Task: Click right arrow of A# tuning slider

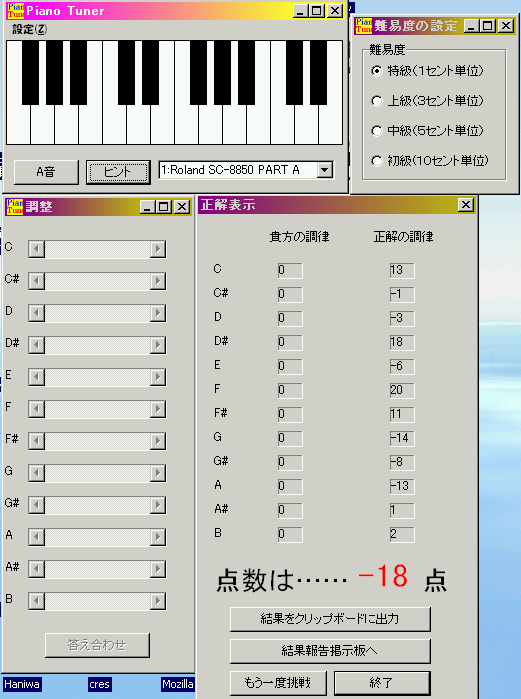Action: pos(158,569)
